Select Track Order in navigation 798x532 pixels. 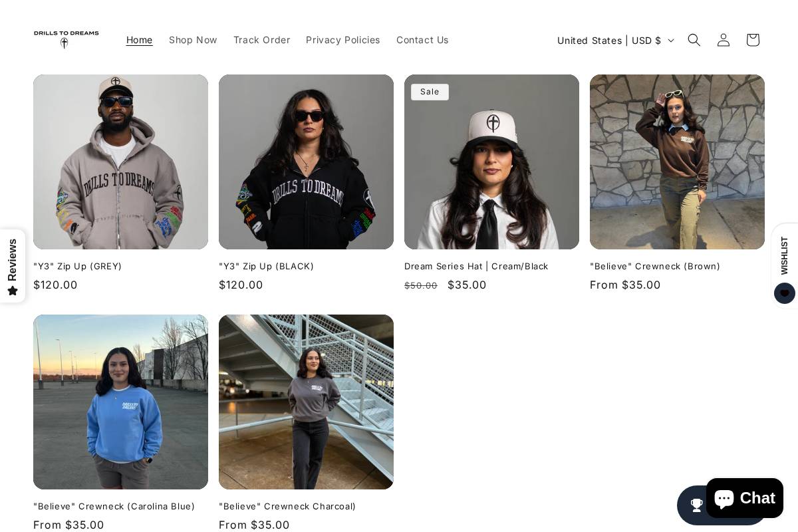pyautogui.click(x=261, y=40)
